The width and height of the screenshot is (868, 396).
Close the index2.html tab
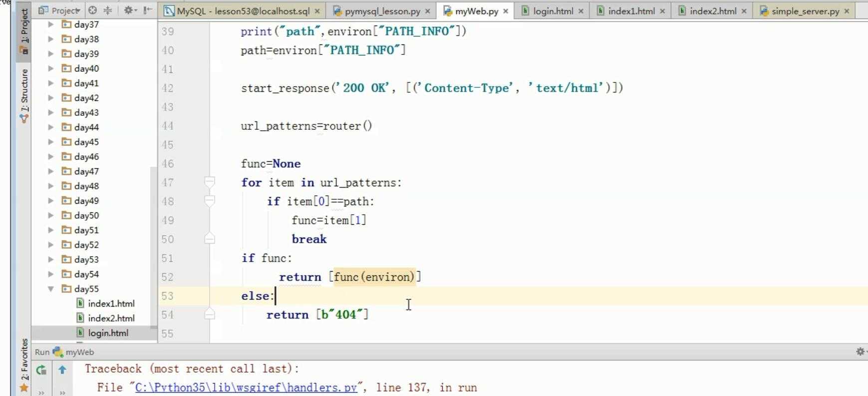pos(744,11)
